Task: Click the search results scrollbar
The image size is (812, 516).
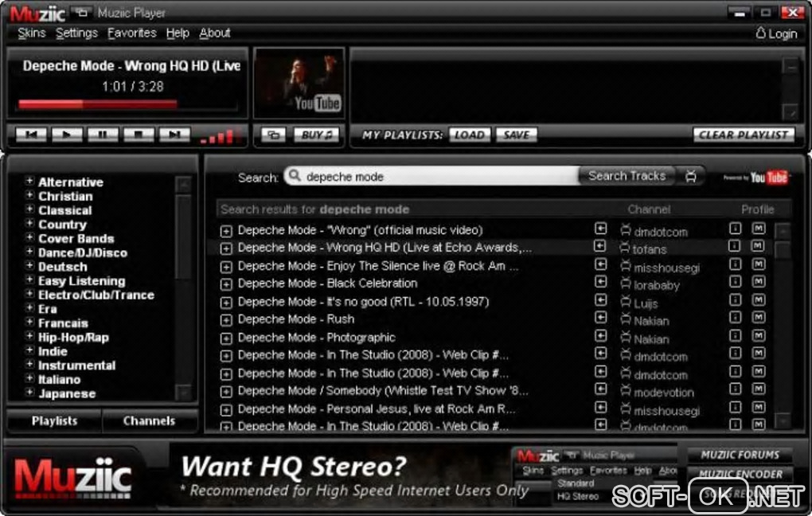Action: pyautogui.click(x=783, y=326)
